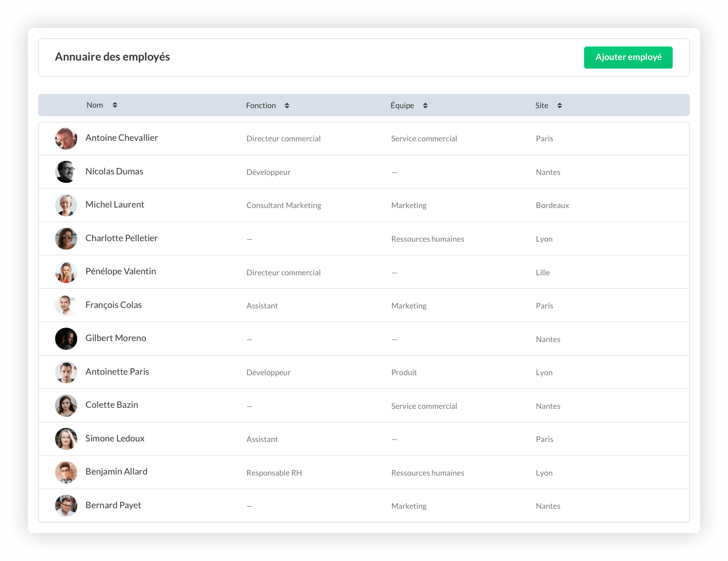Click Benjamin Allard's Ressources humaines cell

coord(428,473)
